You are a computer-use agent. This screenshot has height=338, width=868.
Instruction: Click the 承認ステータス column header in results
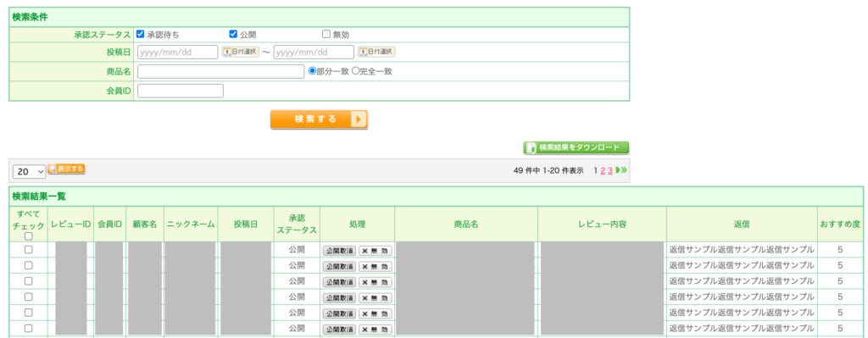pos(297,224)
